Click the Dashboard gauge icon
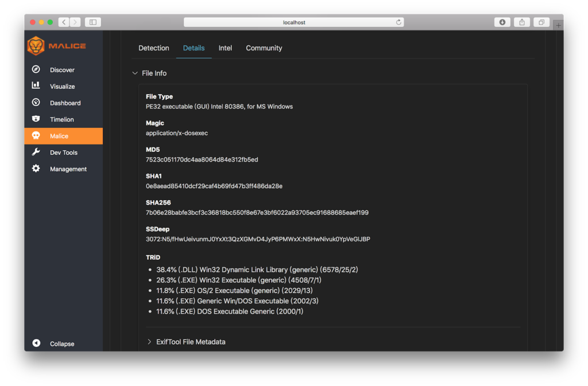Viewport: 588px width, 386px height. tap(36, 102)
